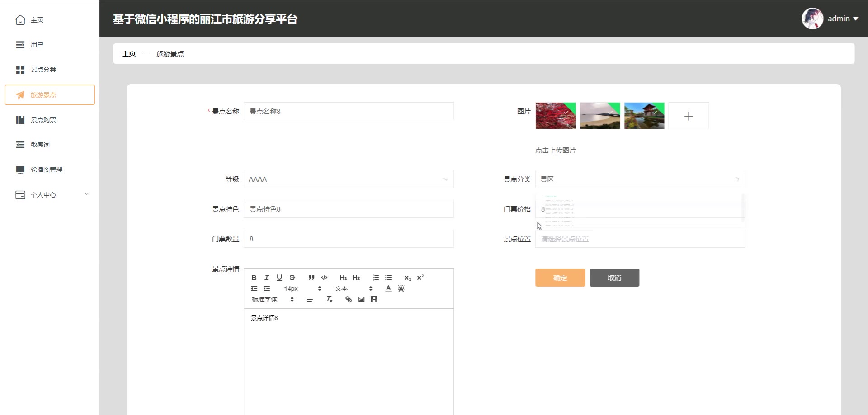Toggle italic formatting in editor

coord(267,278)
